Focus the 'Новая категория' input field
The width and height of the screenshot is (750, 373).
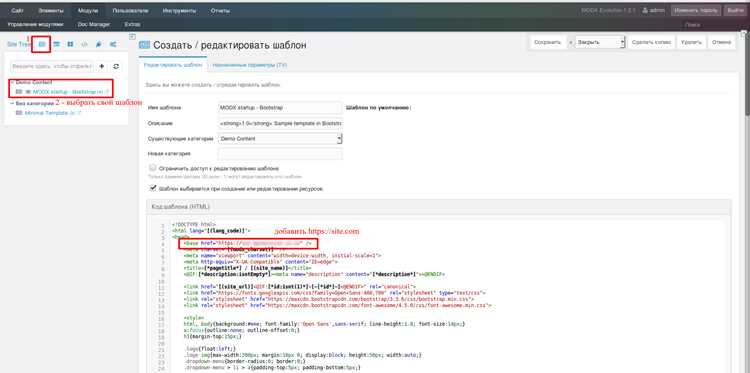[x=280, y=154]
